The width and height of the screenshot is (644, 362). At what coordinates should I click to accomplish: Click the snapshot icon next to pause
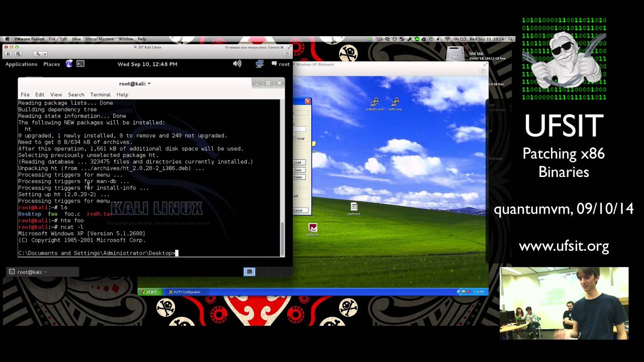[x=18, y=54]
